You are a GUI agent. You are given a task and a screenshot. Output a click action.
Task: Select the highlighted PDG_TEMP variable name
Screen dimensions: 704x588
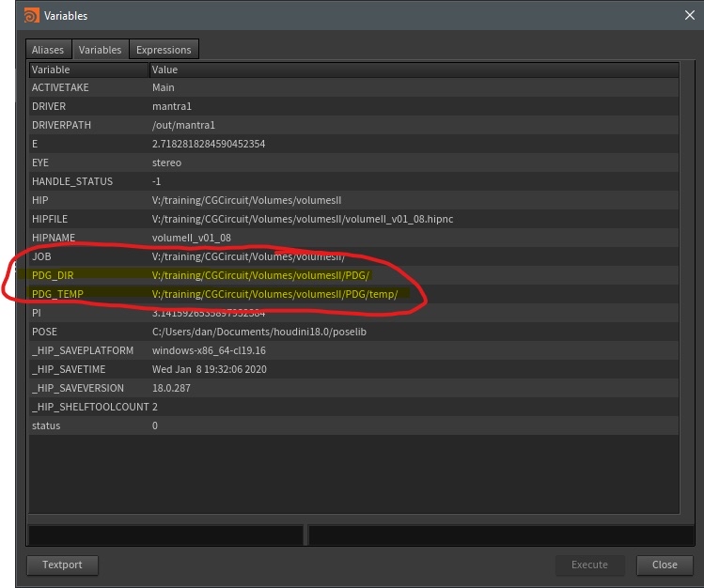point(58,294)
